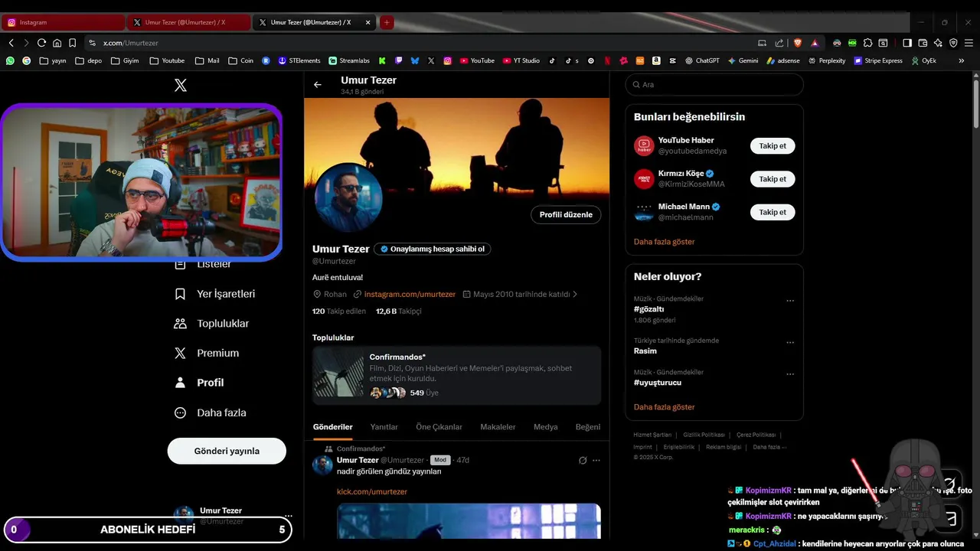Open the Brave Shields lion icon
Image resolution: width=980 pixels, height=551 pixels.
pyautogui.click(x=796, y=43)
